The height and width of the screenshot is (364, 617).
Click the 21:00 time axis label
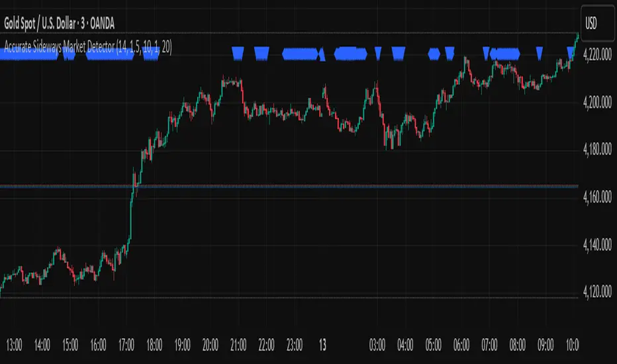pyautogui.click(x=238, y=345)
